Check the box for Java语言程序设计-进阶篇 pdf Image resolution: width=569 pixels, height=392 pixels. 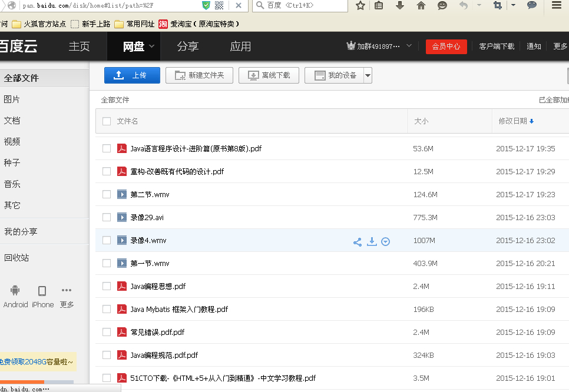click(107, 148)
